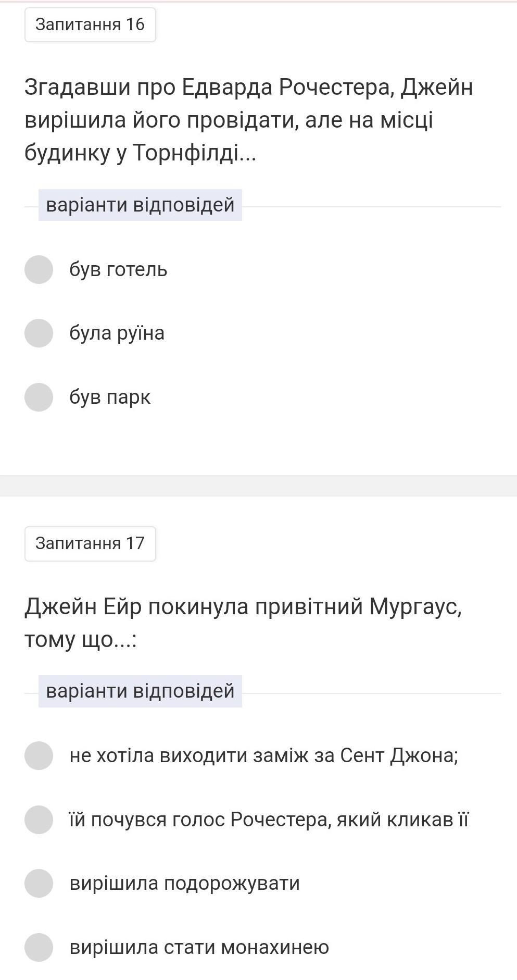The width and height of the screenshot is (517, 980).
Task: Mark the radio circle for 'вирішила стати монахинею'
Action: tap(39, 947)
